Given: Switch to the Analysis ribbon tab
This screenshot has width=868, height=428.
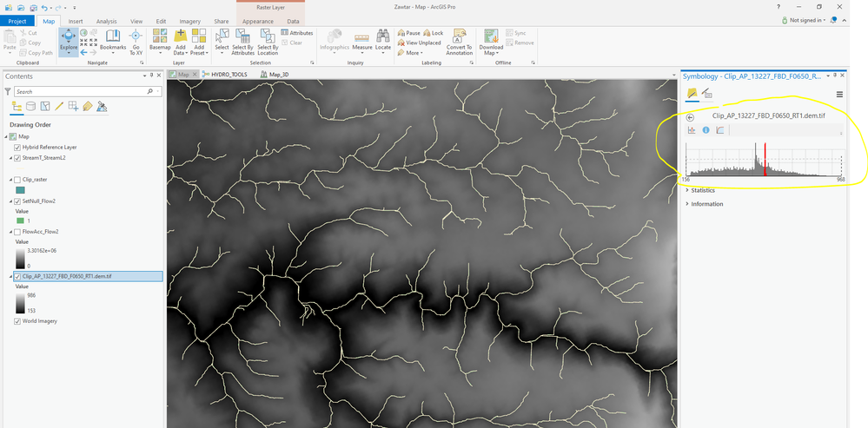Looking at the screenshot, I should coord(106,21).
